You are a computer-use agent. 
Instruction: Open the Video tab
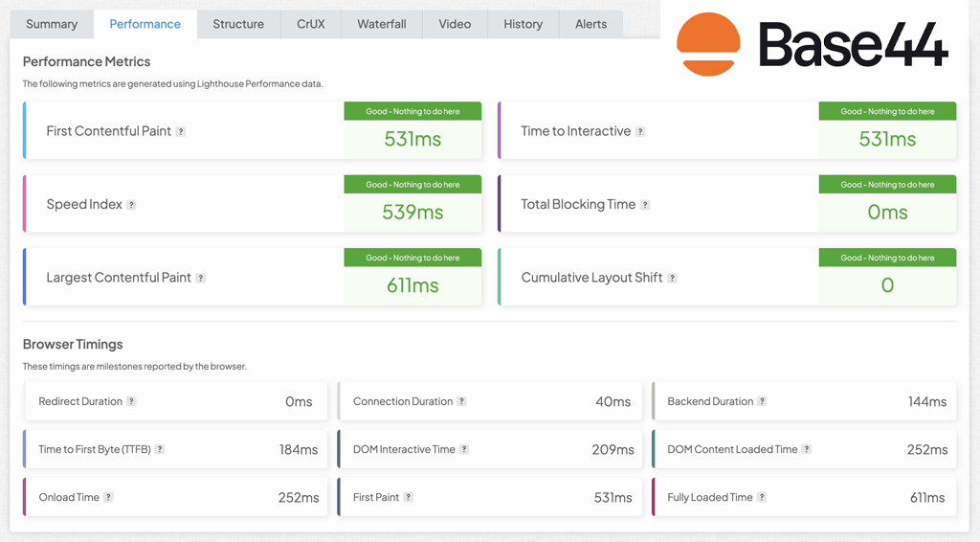pos(455,24)
